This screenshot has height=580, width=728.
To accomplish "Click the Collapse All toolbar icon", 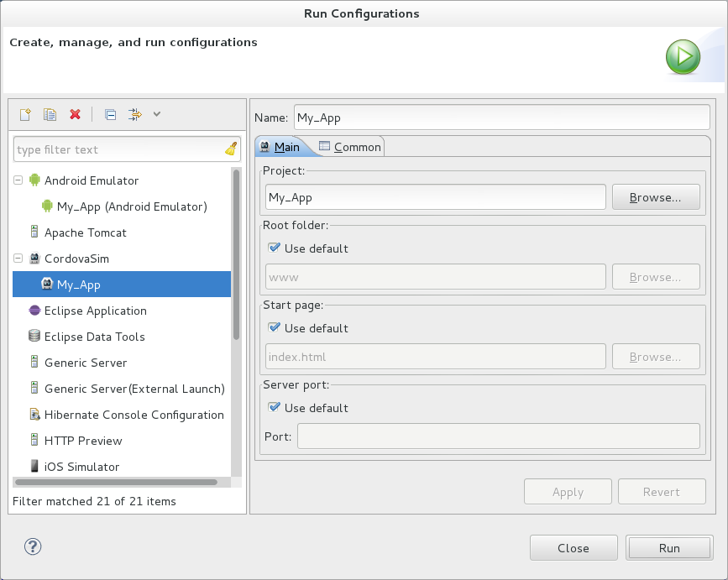I will point(110,114).
